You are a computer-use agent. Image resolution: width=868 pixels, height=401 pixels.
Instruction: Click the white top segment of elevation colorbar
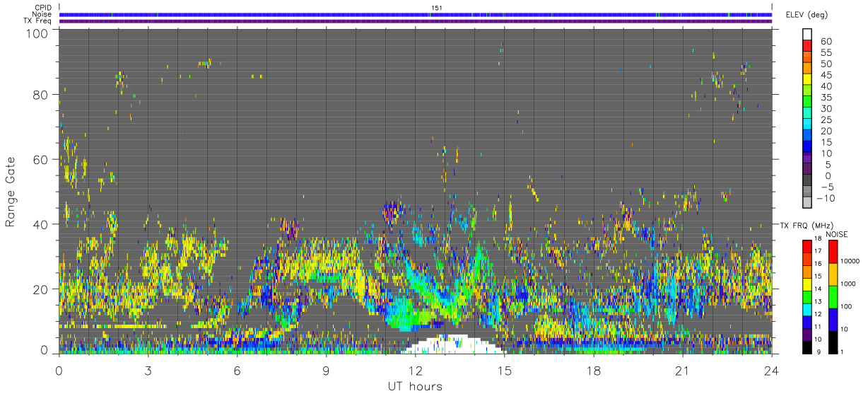807,33
